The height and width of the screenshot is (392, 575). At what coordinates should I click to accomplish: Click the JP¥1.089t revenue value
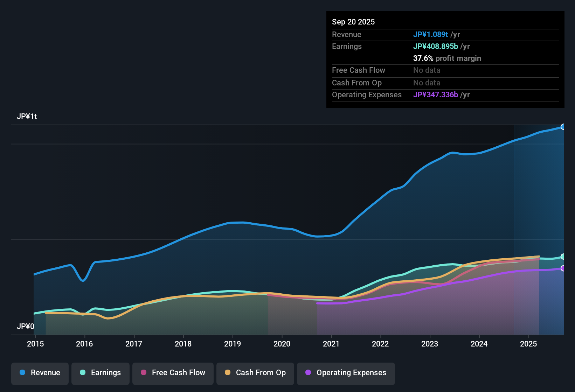click(x=431, y=34)
